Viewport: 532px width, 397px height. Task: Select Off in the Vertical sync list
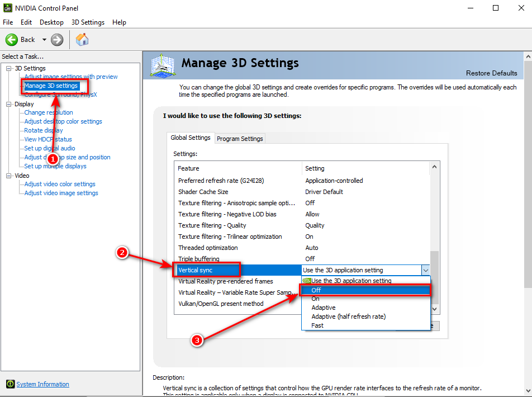pos(316,290)
